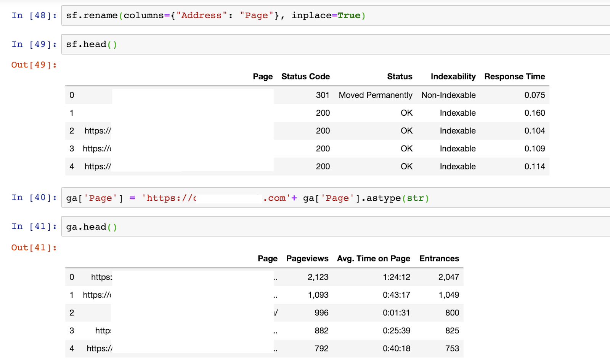Select response time value 0.160
The width and height of the screenshot is (610, 364).
(x=535, y=113)
